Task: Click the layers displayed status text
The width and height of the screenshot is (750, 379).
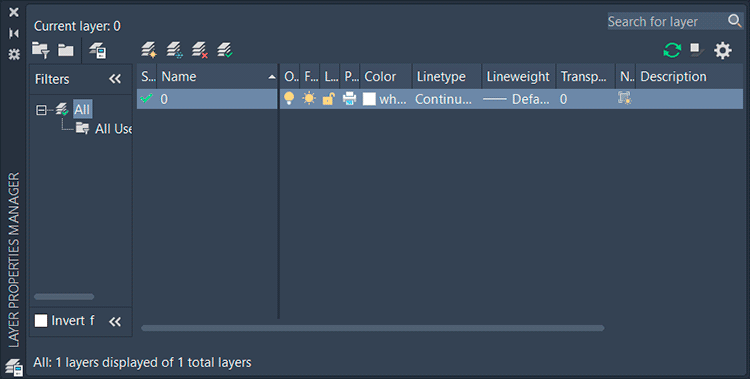Action: 142,362
